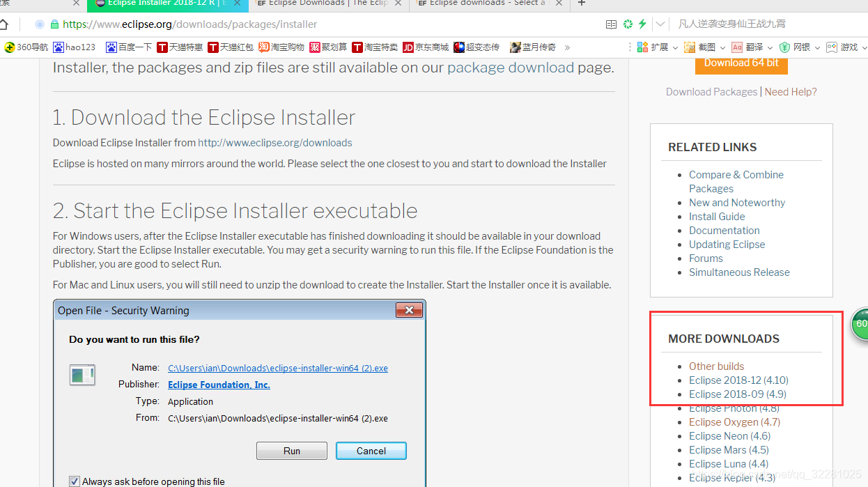Close the Eclipse Installer 2018-12 R tab
The height and width of the screenshot is (487, 868).
(238, 3)
